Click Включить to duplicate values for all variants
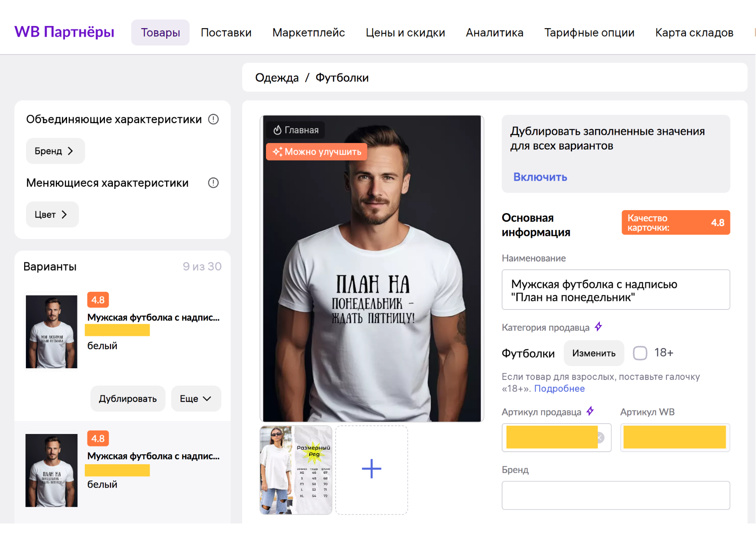756x536 pixels. coord(540,177)
